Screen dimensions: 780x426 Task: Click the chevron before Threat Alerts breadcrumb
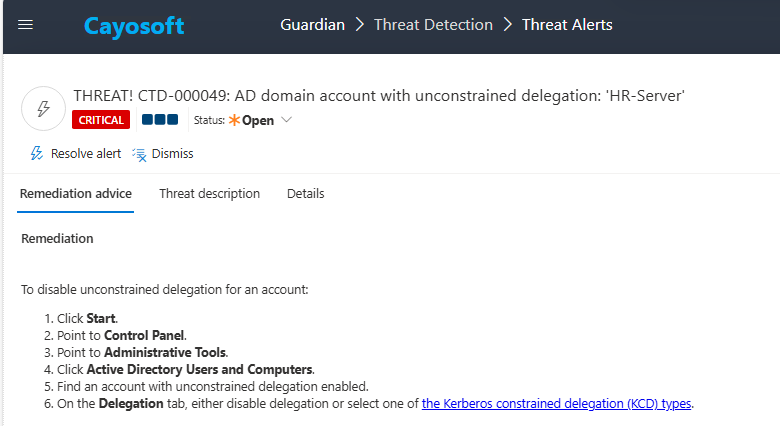point(508,25)
